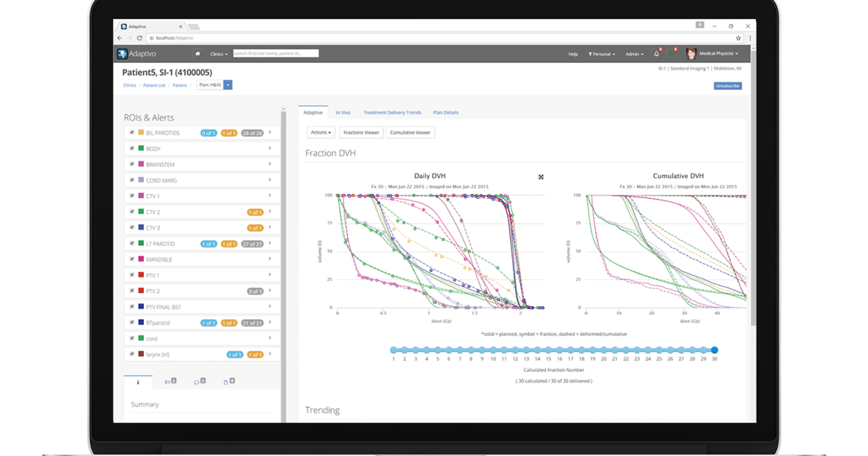Click the home icon in the navbar
Image resolution: width=868 pixels, height=456 pixels.
pyautogui.click(x=197, y=54)
